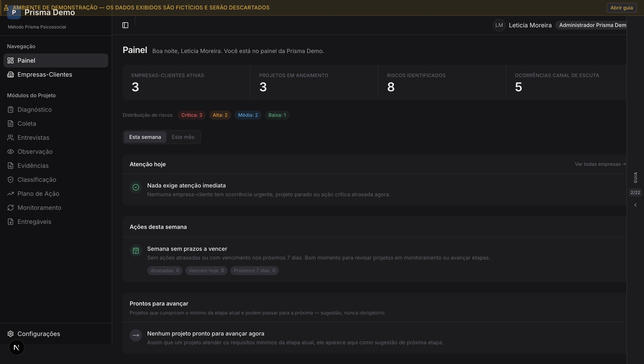Viewport: 644px width, 364px height.
Task: Open the vertical GUIA tab
Action: coord(636,177)
